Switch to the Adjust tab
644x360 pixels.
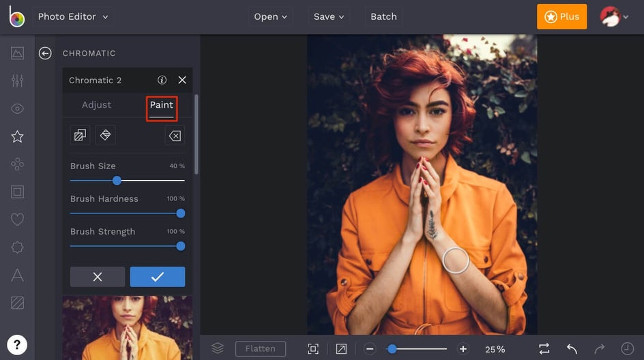(x=96, y=105)
